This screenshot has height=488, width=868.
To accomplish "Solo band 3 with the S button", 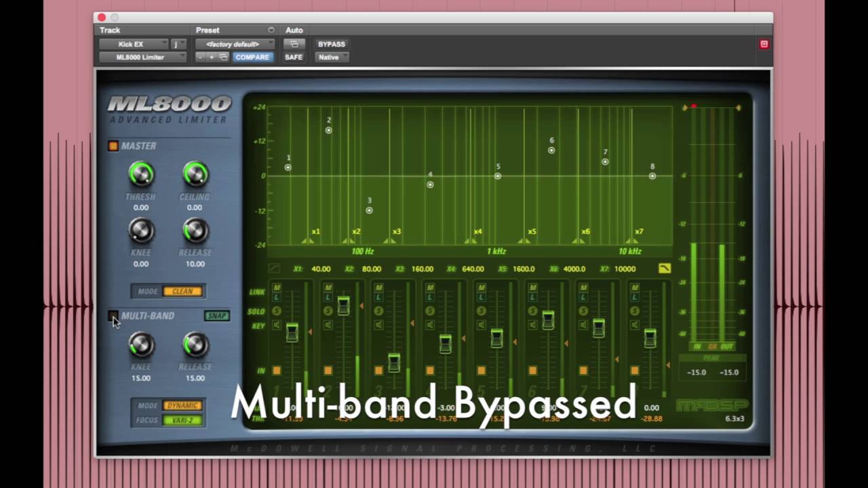I will (x=379, y=311).
